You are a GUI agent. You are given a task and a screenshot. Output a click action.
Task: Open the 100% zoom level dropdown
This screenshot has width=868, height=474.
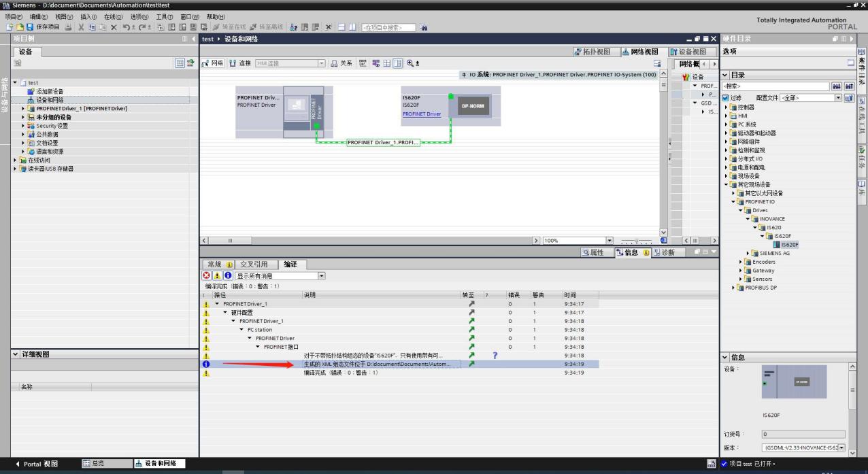tap(609, 240)
